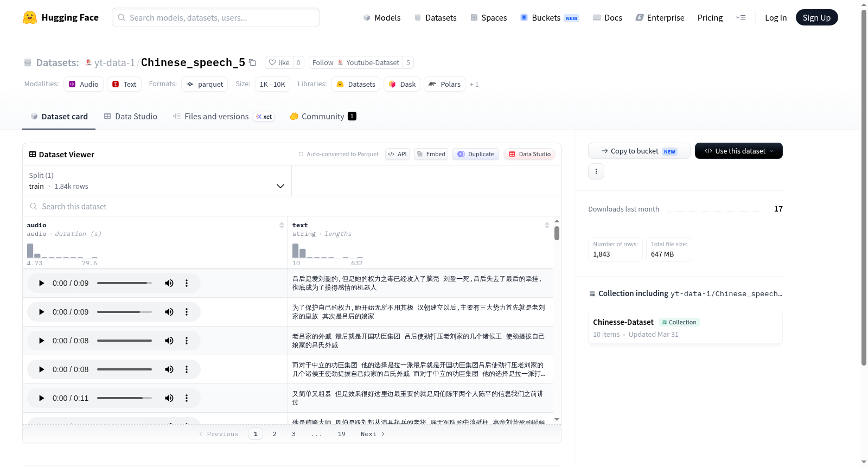Click the API button in Dataset Viewer
Viewport: 868px width, 467px height.
coord(397,154)
